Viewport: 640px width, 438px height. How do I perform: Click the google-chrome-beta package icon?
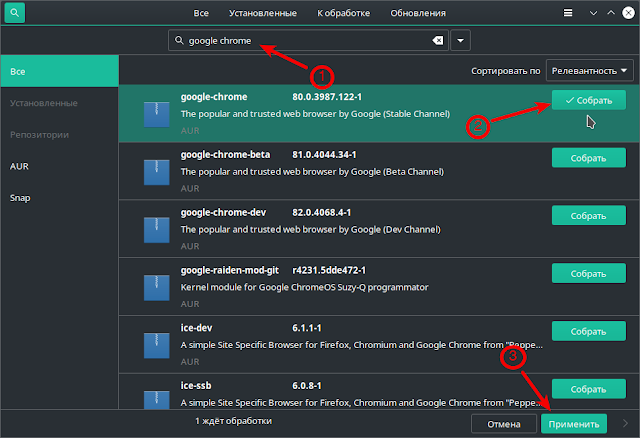[157, 172]
